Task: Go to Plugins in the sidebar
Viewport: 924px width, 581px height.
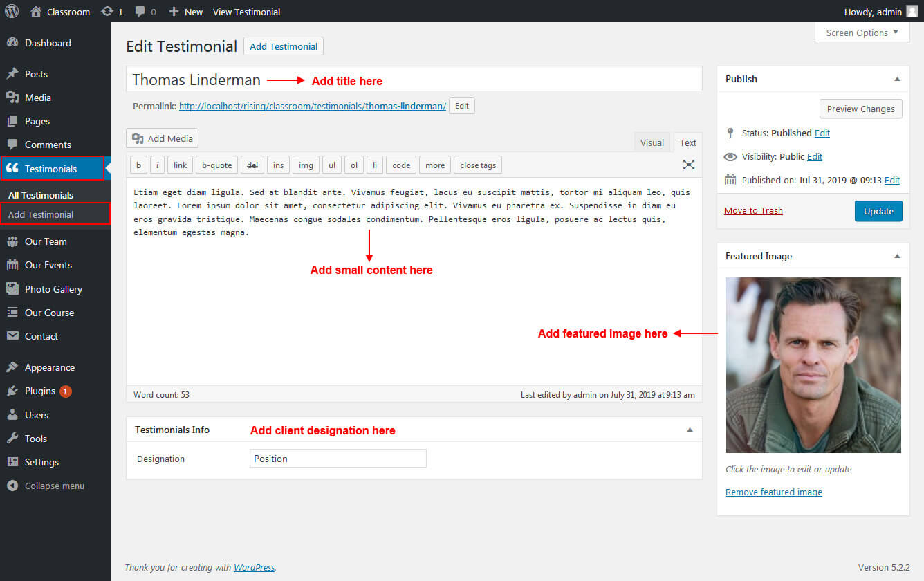Action: [40, 391]
